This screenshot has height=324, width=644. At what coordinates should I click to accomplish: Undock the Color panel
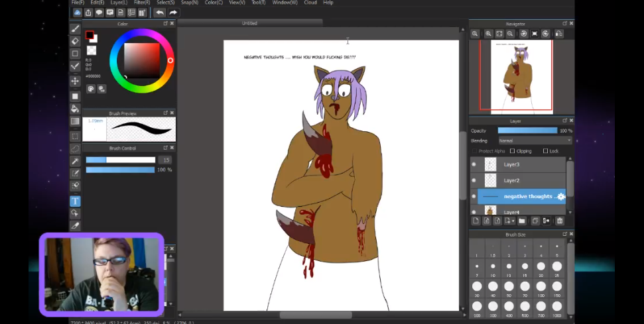point(166,24)
